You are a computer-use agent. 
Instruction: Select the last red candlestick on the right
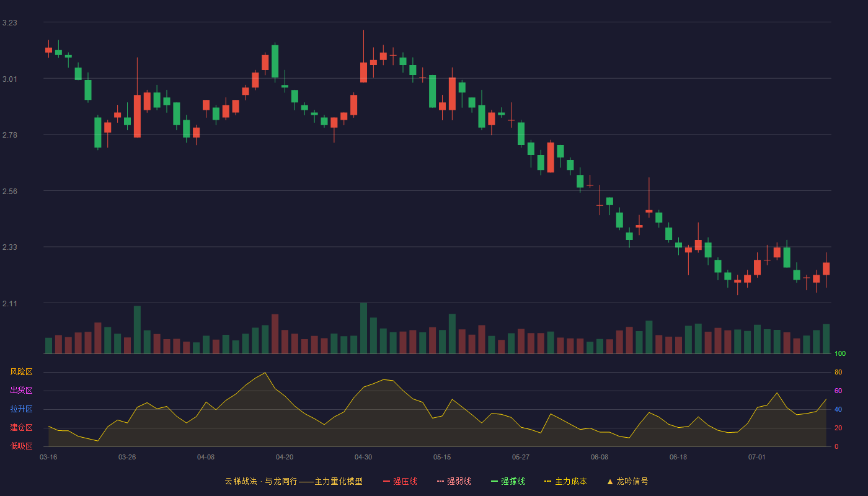pos(826,269)
